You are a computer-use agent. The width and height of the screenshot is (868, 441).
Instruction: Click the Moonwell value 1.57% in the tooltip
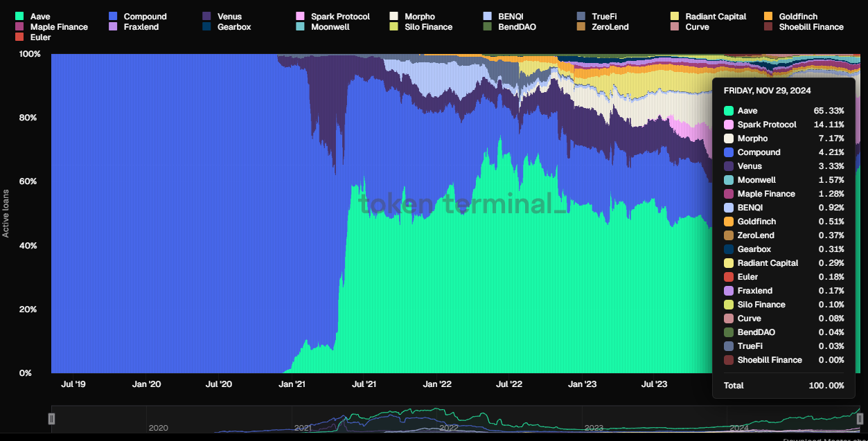coord(831,180)
